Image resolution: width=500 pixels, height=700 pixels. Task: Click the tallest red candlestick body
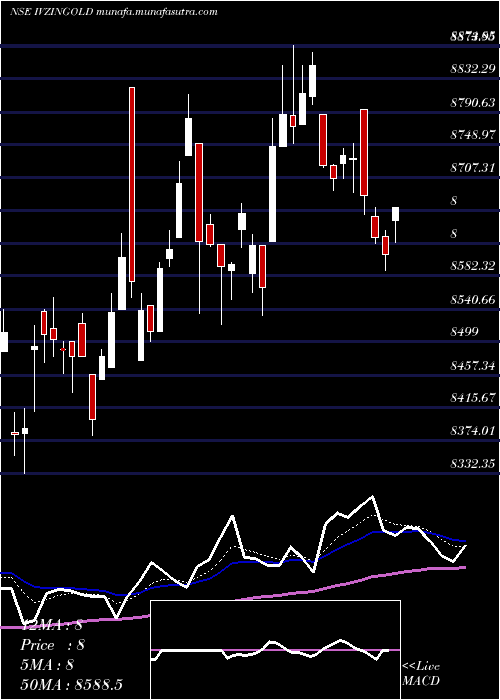(132, 184)
